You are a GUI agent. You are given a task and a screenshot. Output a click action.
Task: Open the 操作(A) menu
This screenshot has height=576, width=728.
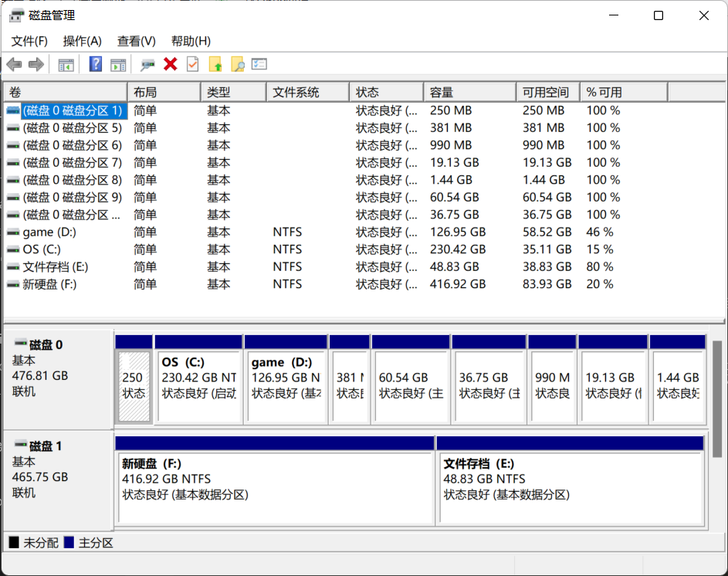tap(82, 41)
